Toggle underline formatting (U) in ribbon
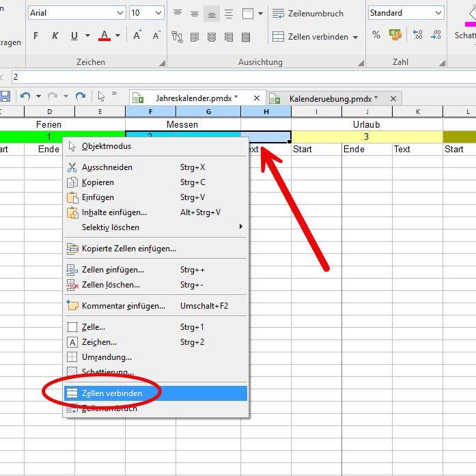476x476 pixels. 74,36
